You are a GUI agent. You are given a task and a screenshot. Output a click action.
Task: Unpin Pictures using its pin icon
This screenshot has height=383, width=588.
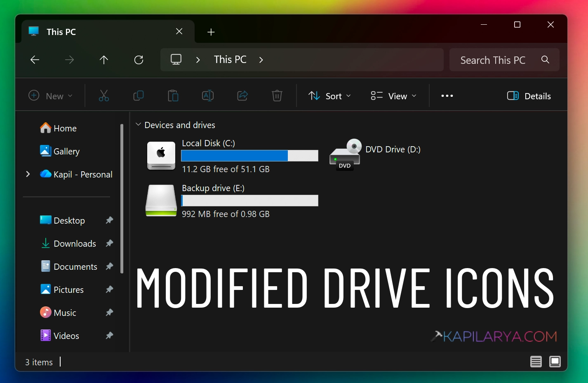tap(109, 290)
